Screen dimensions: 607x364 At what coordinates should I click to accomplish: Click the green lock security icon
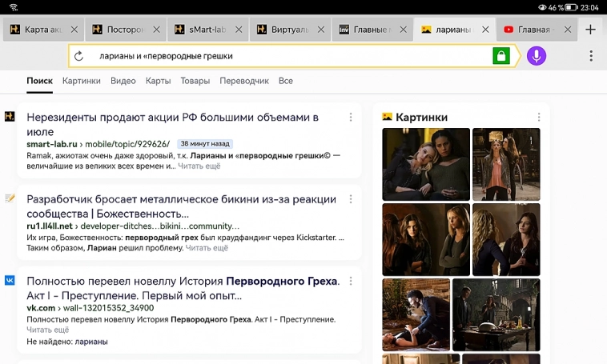500,57
